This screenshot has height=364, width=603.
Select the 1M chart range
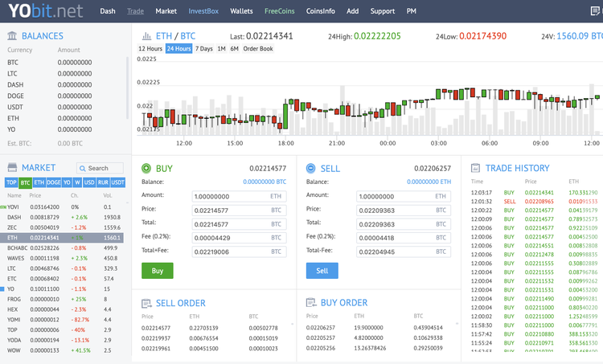click(x=222, y=48)
